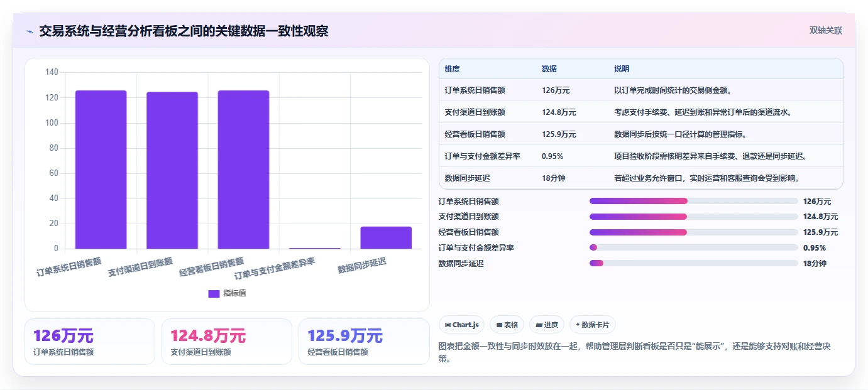Image resolution: width=868 pixels, height=390 pixels.
Task: Click the header icon beside the dashboard title
Action: click(x=30, y=31)
